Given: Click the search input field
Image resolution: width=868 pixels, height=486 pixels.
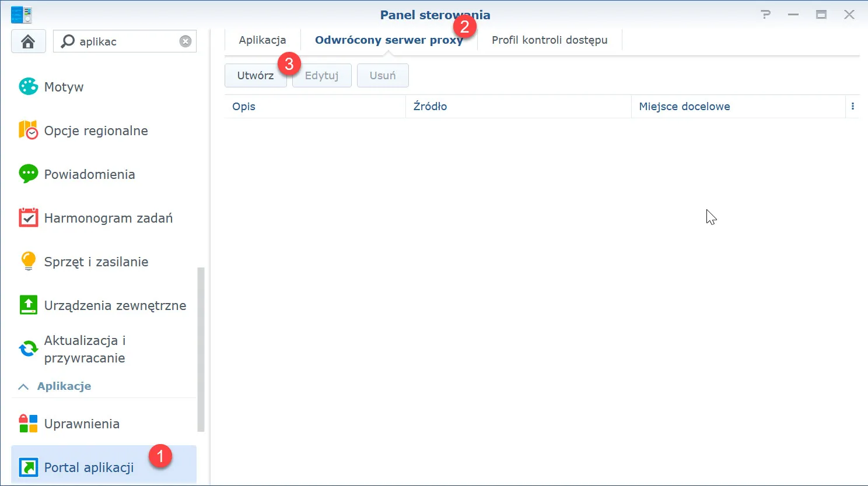Looking at the screenshot, I should [125, 41].
